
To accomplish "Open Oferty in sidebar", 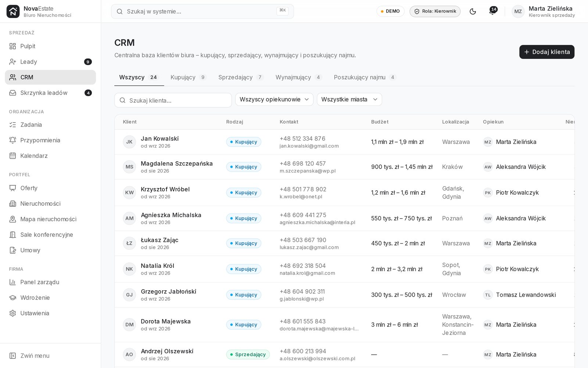I will coord(50,188).
